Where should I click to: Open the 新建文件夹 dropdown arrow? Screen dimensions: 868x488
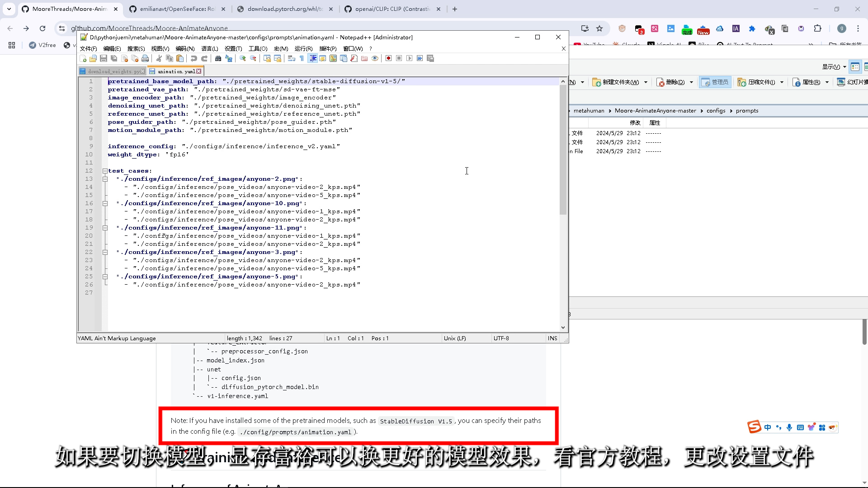[646, 82]
